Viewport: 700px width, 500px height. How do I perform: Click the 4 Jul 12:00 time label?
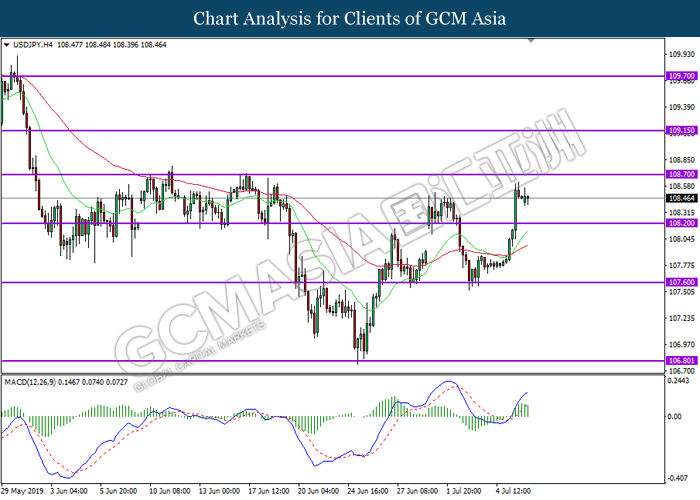tap(513, 491)
